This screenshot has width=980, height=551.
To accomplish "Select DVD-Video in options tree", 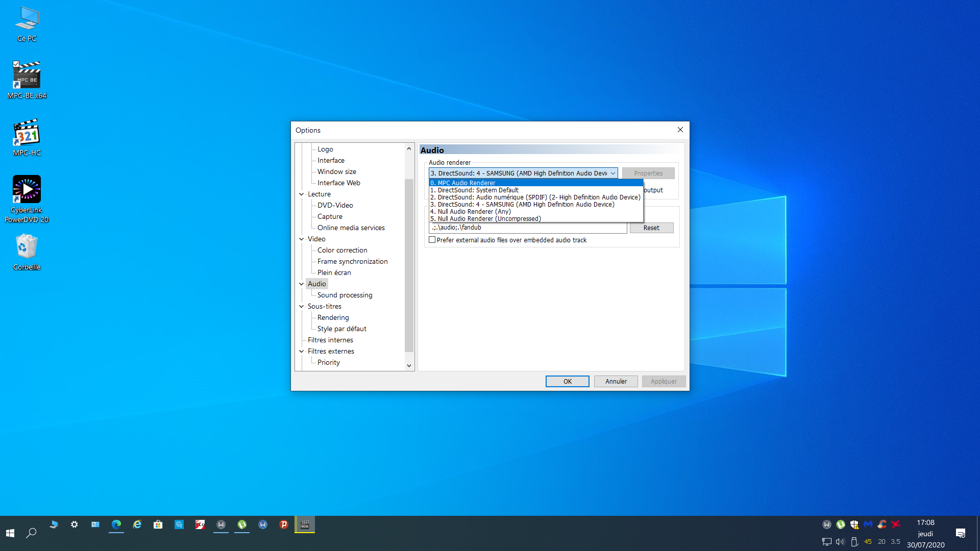I will (335, 206).
